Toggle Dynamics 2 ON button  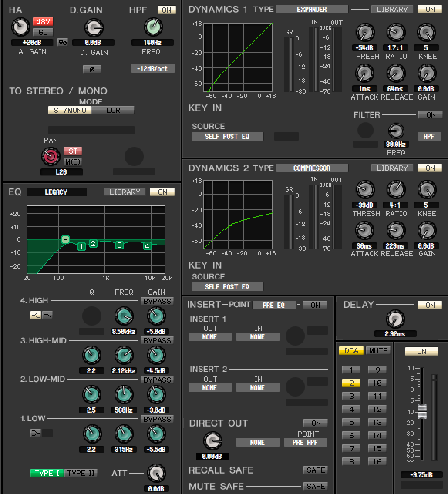(430, 168)
